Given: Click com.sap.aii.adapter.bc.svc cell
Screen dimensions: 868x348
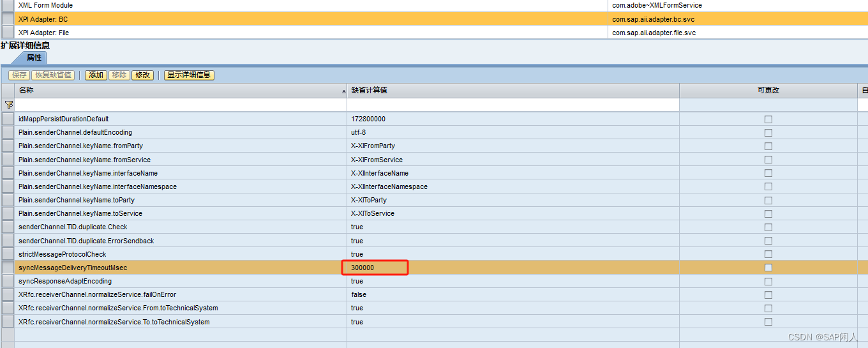Looking at the screenshot, I should (x=738, y=19).
